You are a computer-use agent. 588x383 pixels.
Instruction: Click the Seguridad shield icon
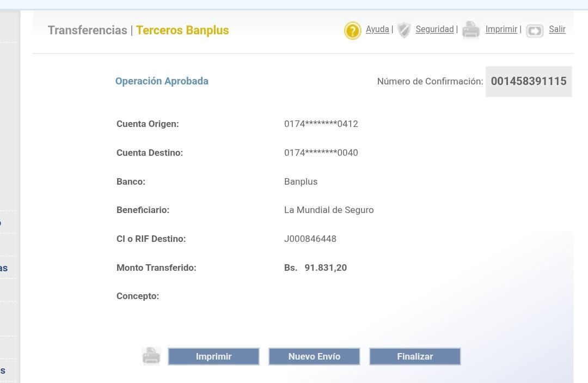click(x=403, y=30)
